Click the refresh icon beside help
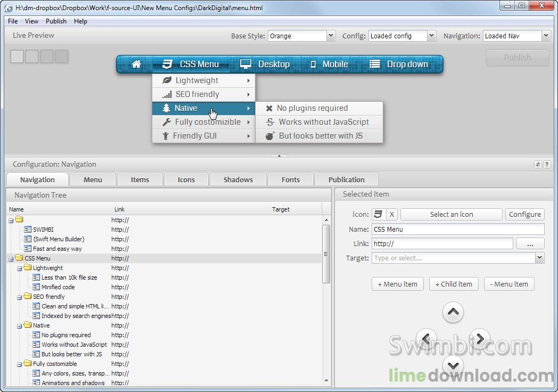 [x=538, y=165]
